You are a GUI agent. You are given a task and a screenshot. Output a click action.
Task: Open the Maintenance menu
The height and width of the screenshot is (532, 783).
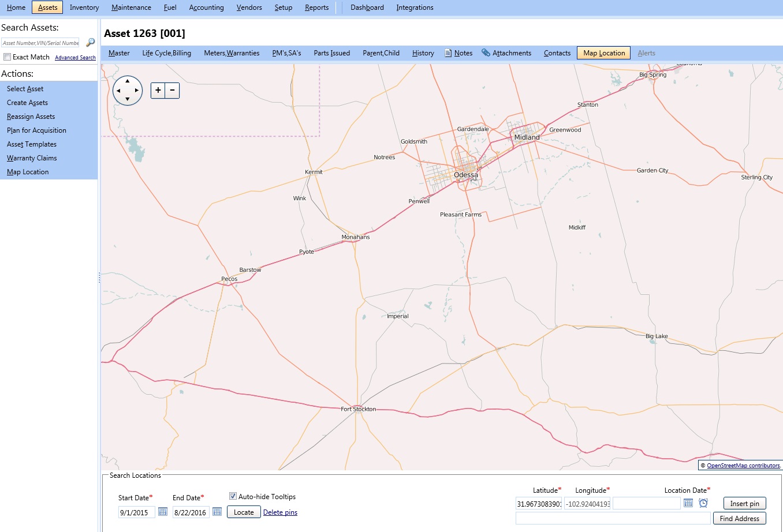click(131, 8)
